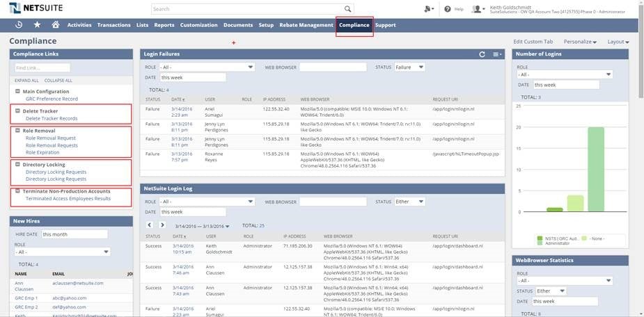Open the Login Failures portlet menu
Viewport: 644px width, 317px height.
pos(497,54)
